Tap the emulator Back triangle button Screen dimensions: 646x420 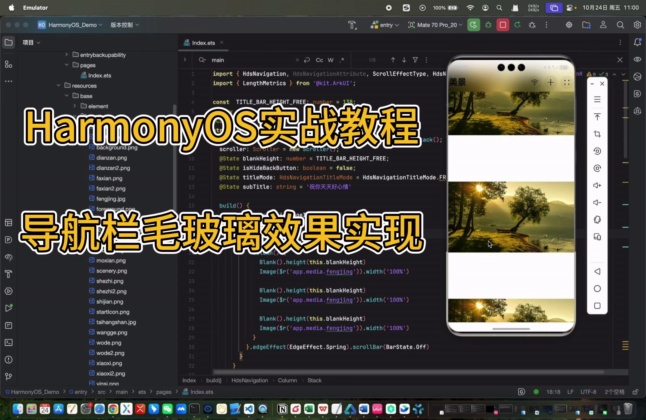click(597, 271)
